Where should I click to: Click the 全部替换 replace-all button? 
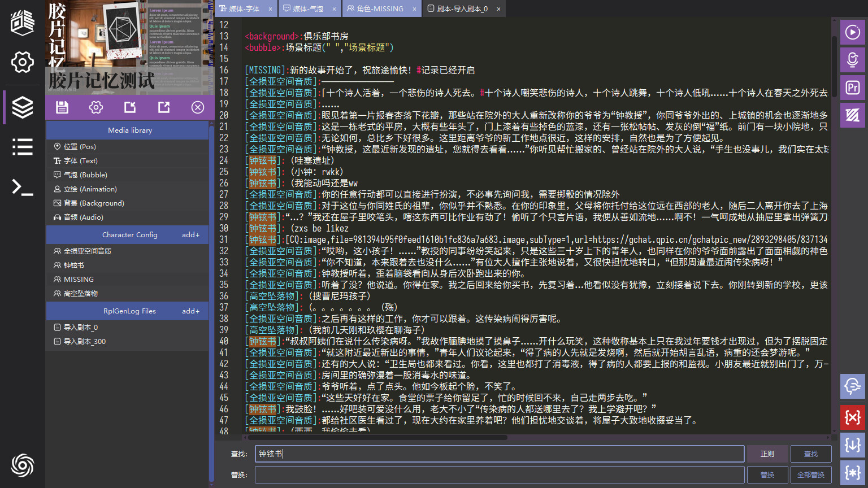[810, 474]
